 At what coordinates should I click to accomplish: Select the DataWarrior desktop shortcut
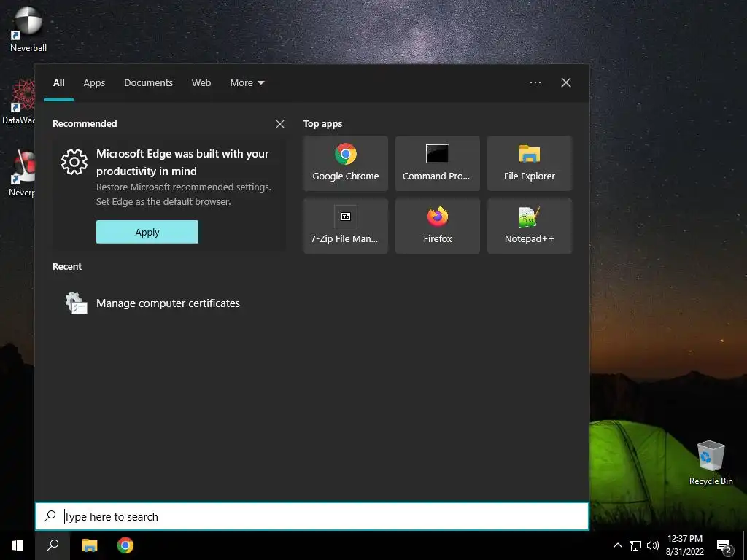point(19,102)
